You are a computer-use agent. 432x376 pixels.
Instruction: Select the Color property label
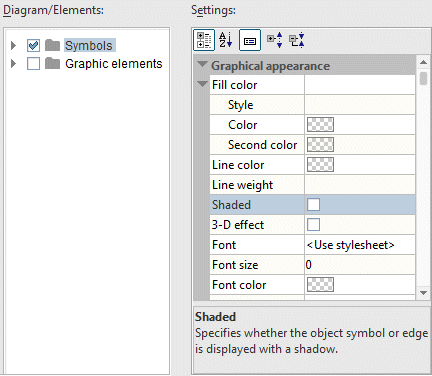click(243, 125)
